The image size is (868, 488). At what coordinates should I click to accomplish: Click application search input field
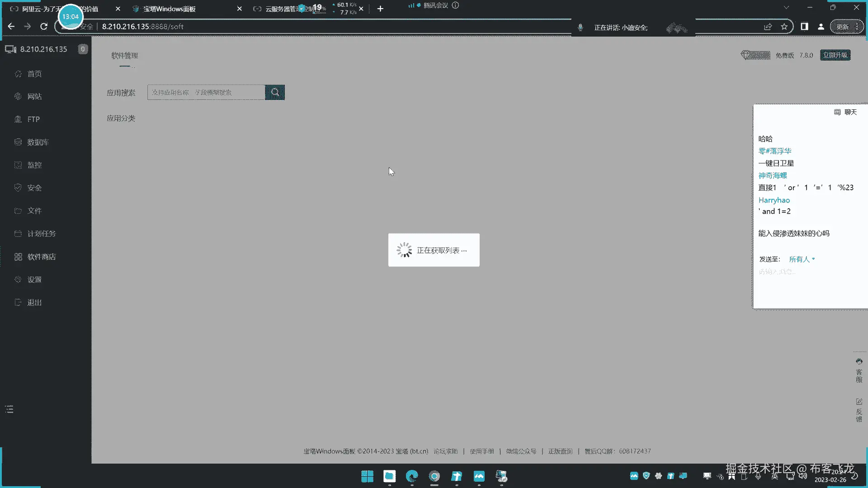[x=206, y=93]
